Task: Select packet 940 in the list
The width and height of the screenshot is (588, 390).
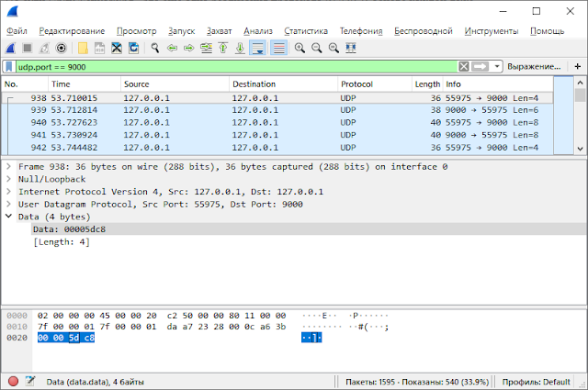Action: [x=277, y=123]
